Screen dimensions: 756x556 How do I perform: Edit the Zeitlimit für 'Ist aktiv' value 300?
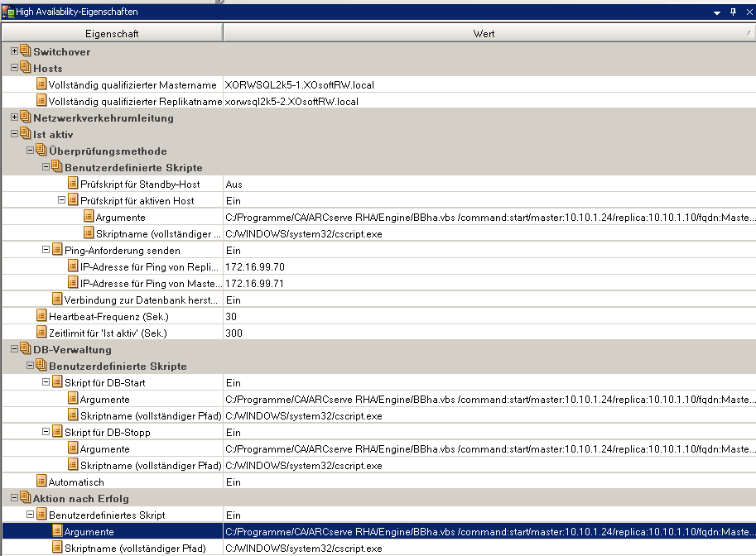234,333
